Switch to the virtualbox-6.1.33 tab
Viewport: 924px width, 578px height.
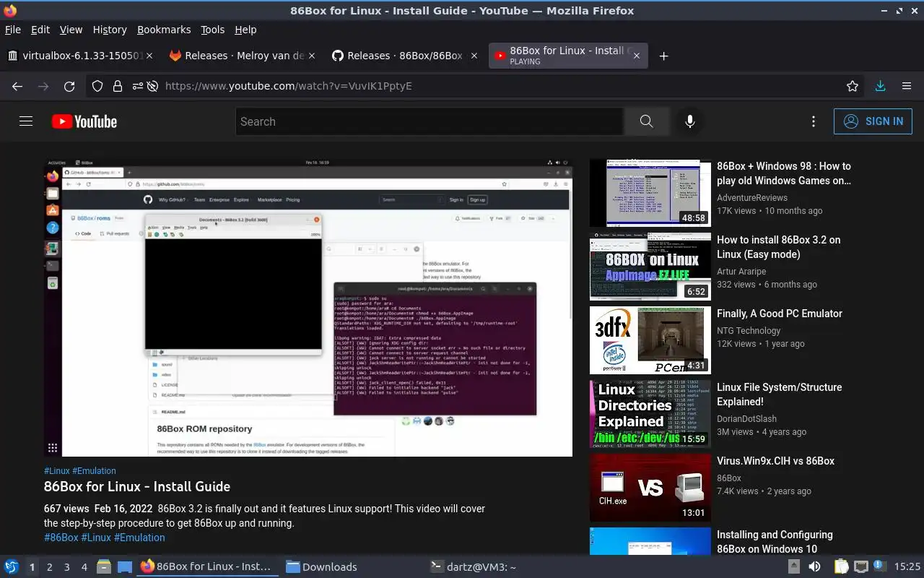click(80, 56)
